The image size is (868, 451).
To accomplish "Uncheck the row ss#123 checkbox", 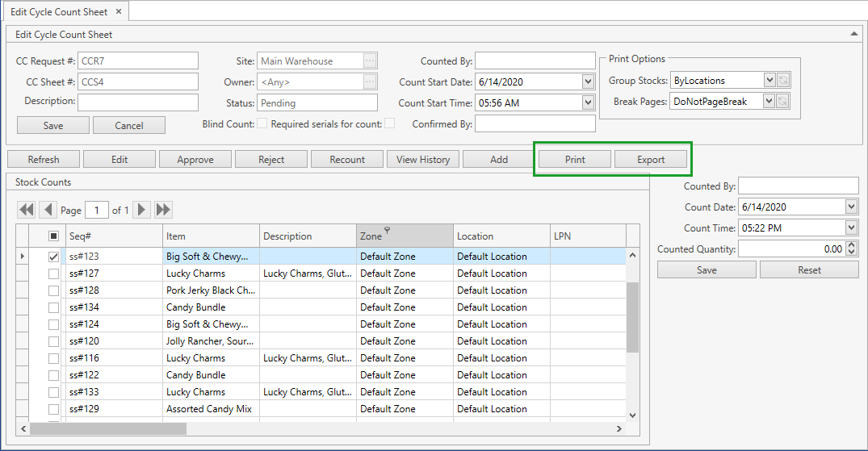I will click(x=54, y=257).
